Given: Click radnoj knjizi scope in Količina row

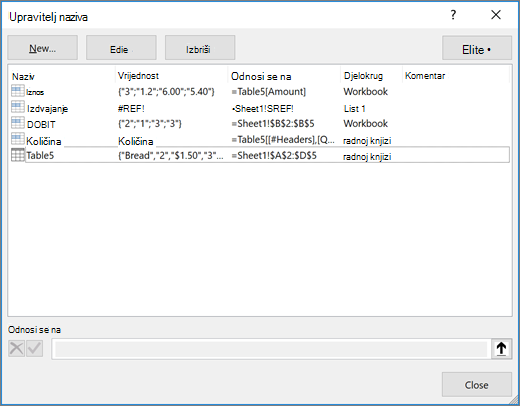Looking at the screenshot, I should pos(367,140).
